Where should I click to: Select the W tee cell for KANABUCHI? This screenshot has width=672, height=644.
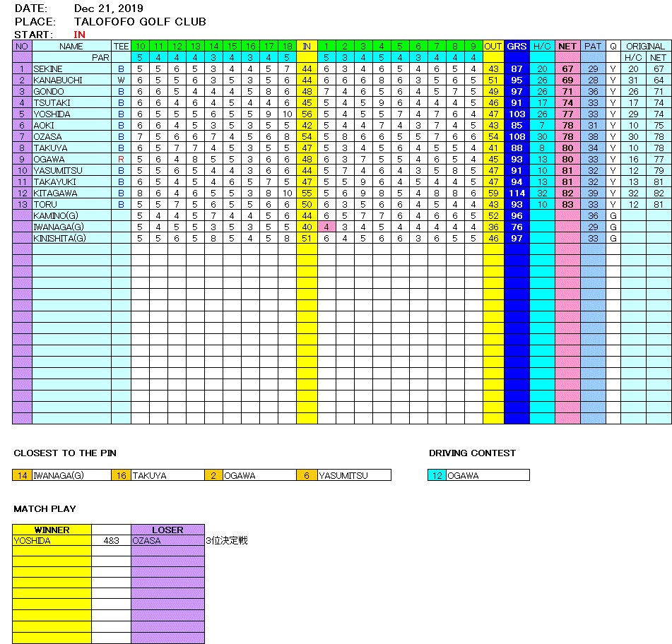pos(121,80)
